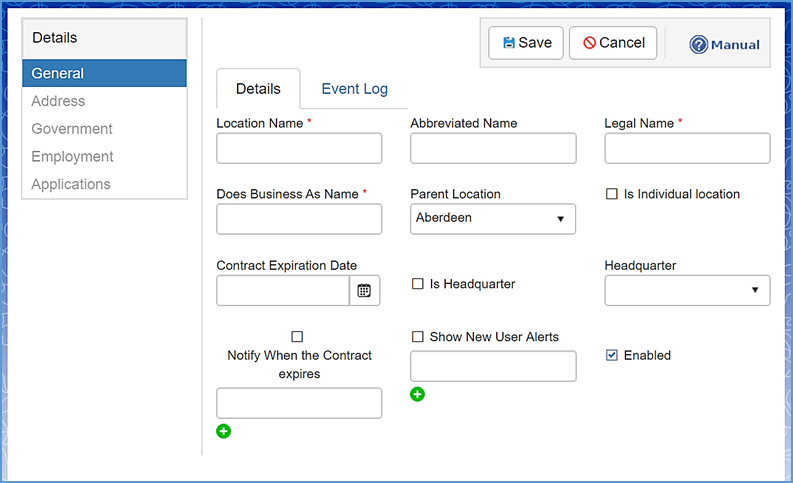The image size is (793, 483).
Task: Add another contract expiry notification recipient
Action: [x=224, y=431]
